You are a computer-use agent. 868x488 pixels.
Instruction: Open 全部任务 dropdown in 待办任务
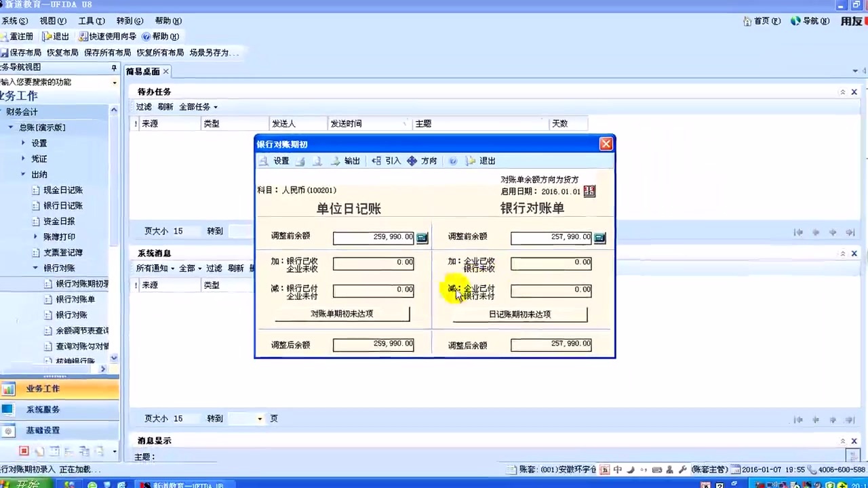pyautogui.click(x=198, y=107)
